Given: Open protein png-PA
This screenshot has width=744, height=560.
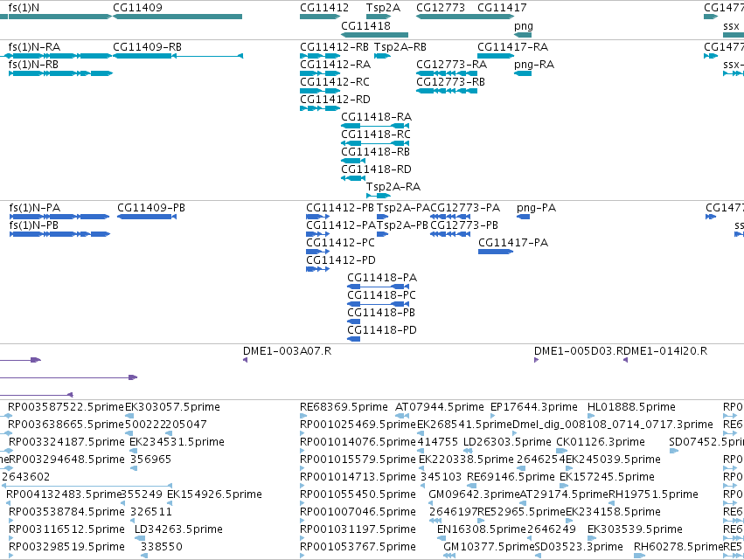Looking at the screenshot, I should [x=536, y=208].
